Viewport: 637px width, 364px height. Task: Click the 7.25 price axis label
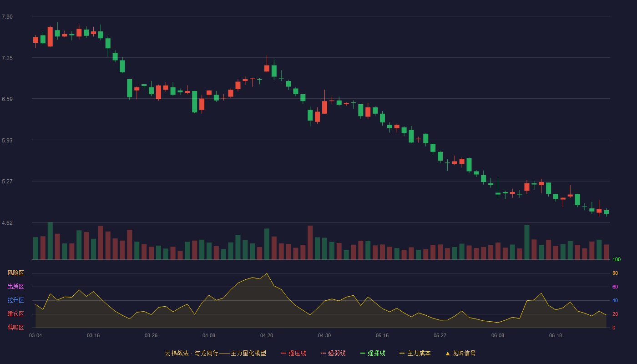coord(7,58)
